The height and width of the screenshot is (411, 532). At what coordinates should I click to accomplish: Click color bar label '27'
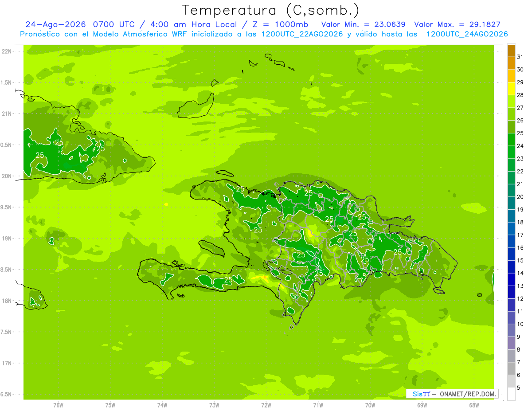coord(520,108)
